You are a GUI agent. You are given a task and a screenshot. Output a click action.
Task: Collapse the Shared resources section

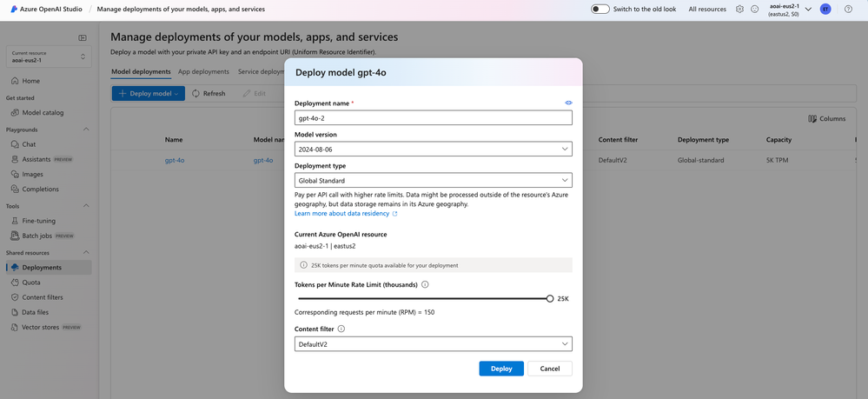pos(86,253)
